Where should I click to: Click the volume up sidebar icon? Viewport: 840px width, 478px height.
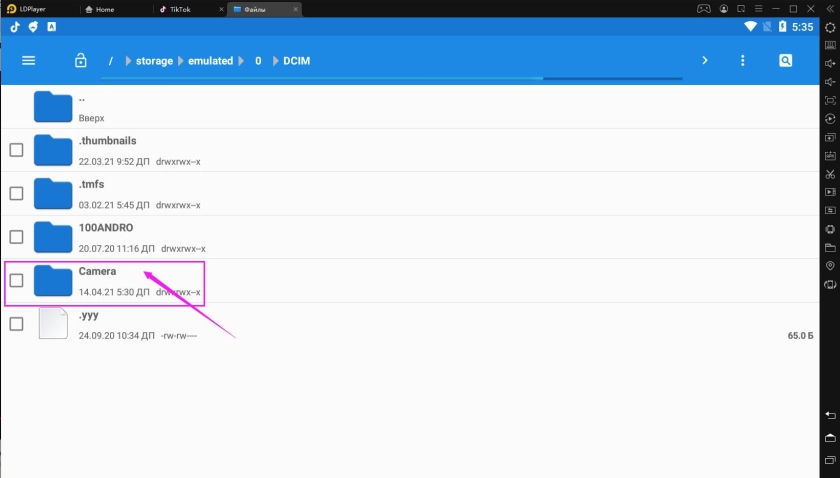pos(830,63)
